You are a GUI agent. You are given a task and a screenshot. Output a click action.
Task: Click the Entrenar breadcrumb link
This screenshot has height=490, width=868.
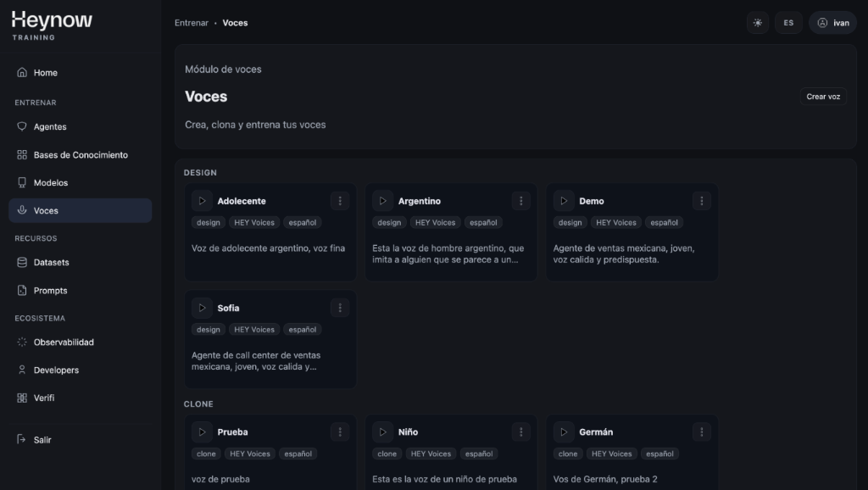191,23
